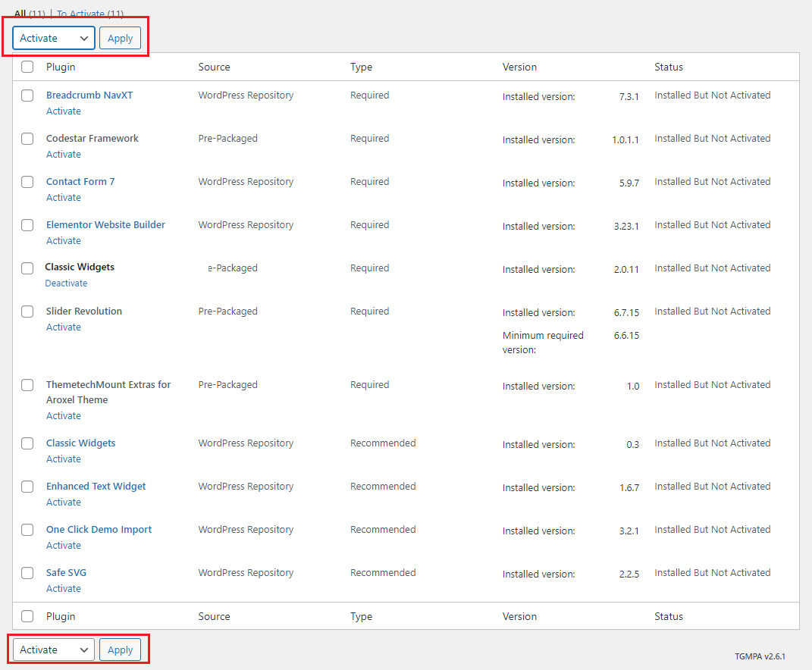The height and width of the screenshot is (670, 812).
Task: Click the Apply button below the table
Action: (x=120, y=650)
